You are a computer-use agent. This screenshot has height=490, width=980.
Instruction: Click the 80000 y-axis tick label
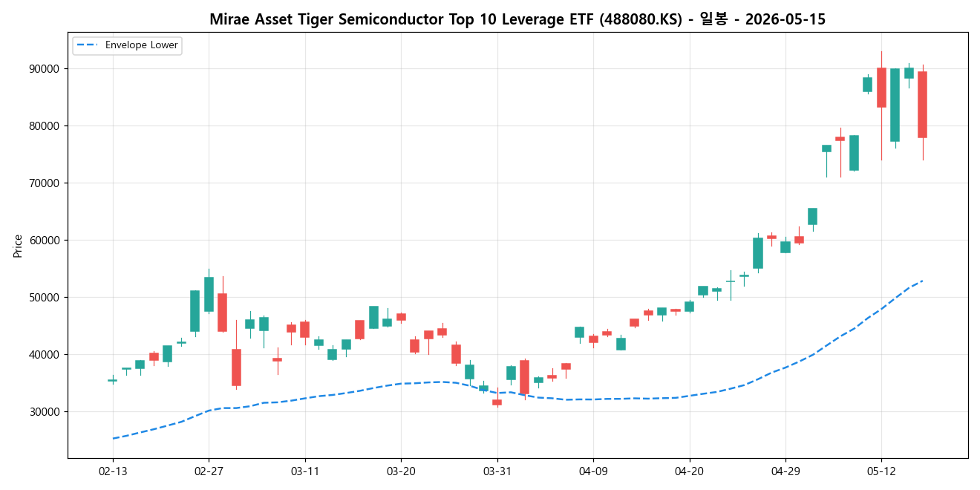46,126
